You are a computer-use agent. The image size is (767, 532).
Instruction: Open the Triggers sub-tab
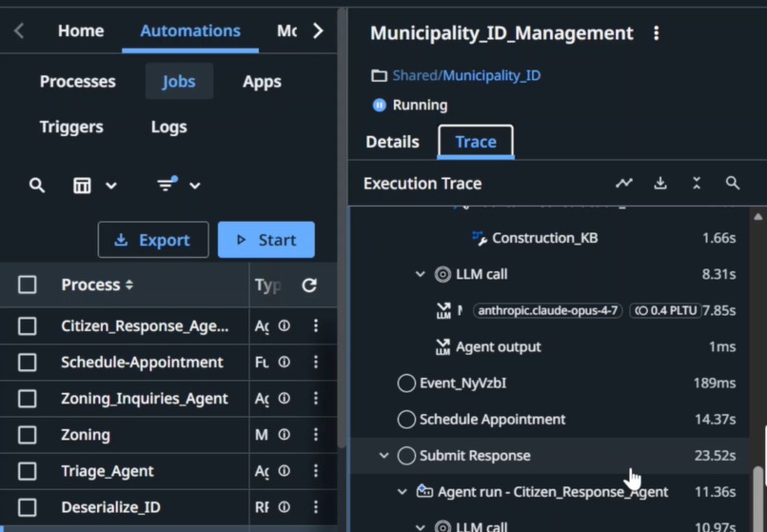click(x=71, y=127)
